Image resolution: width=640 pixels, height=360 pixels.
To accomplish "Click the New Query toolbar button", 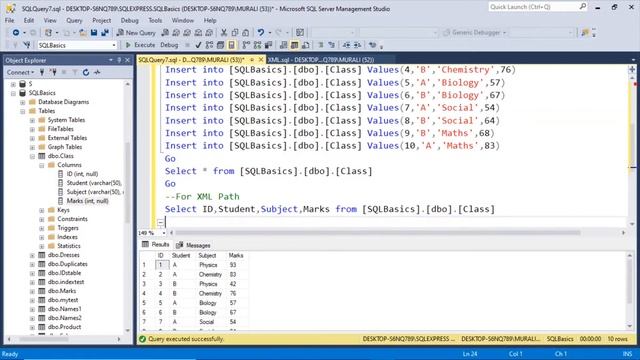I will coord(136,33).
